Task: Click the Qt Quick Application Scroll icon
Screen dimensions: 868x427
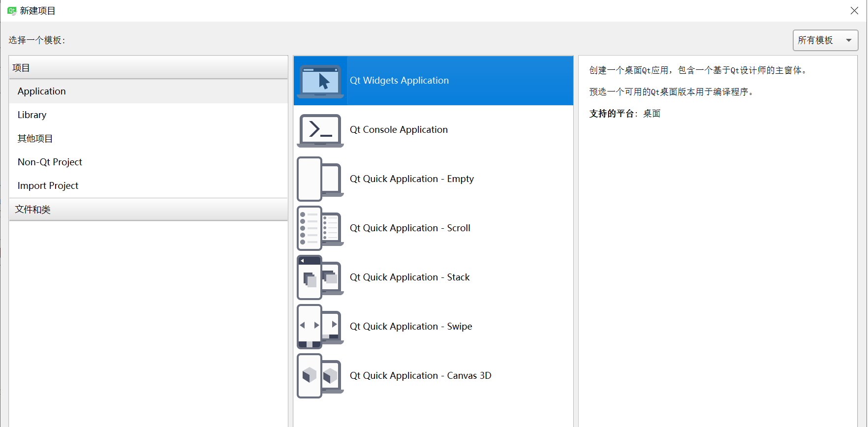Action: click(320, 228)
